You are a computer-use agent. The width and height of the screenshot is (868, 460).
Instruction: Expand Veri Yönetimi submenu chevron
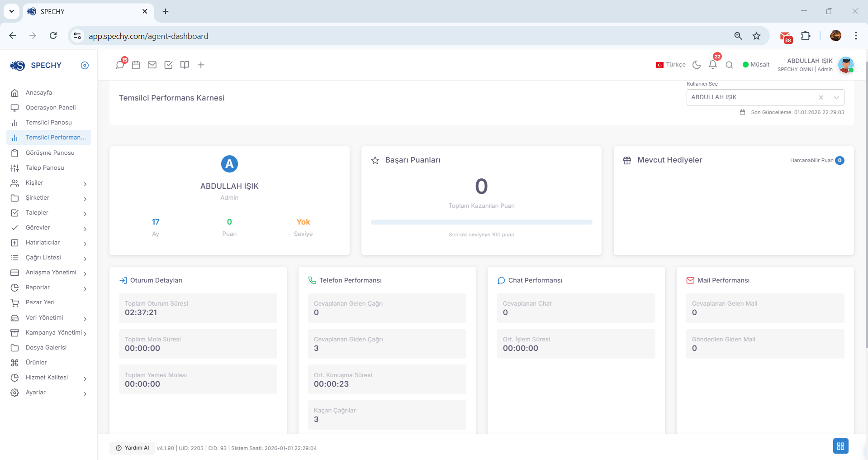85,319
